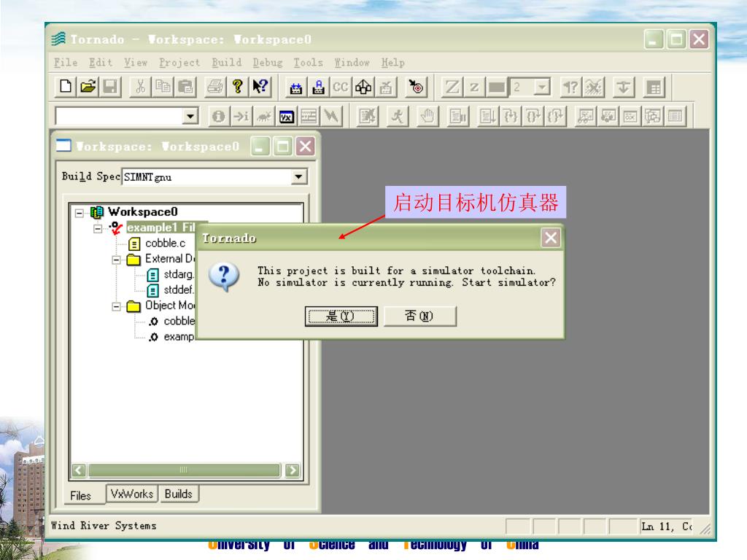Viewport: 747px width, 560px height.
Task: Open the Window menu
Action: [352, 63]
